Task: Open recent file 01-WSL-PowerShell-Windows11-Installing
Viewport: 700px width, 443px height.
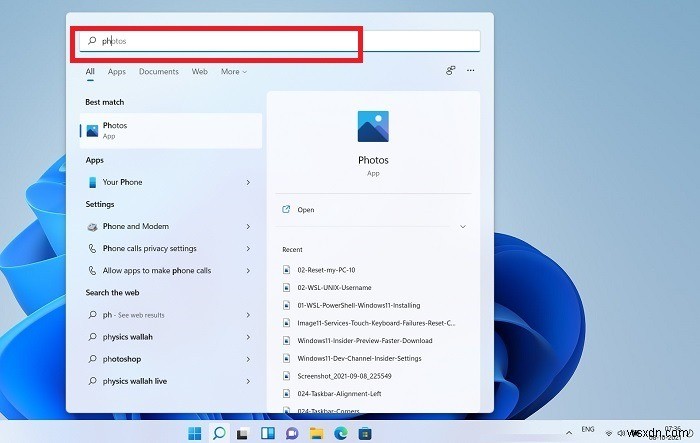Action: (x=358, y=305)
